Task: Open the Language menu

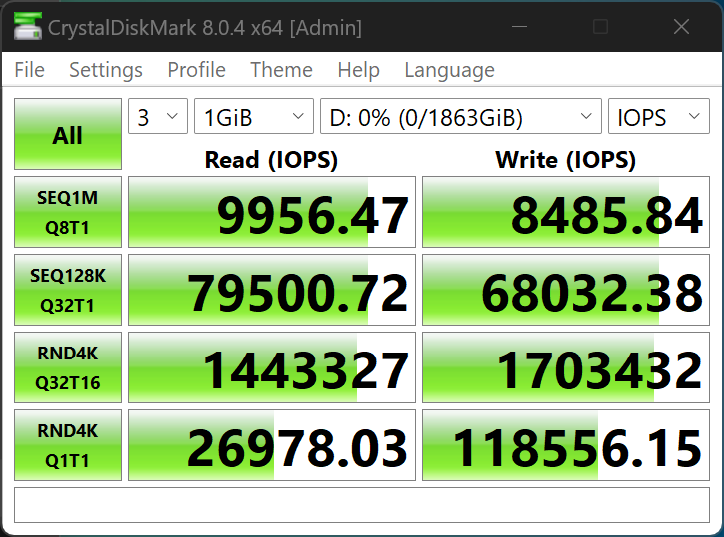Action: click(x=449, y=70)
